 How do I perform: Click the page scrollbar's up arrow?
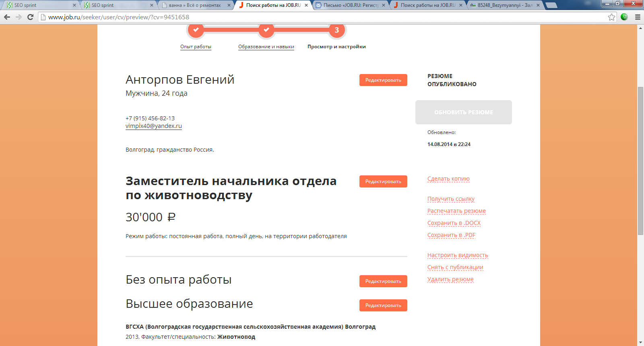coord(640,28)
